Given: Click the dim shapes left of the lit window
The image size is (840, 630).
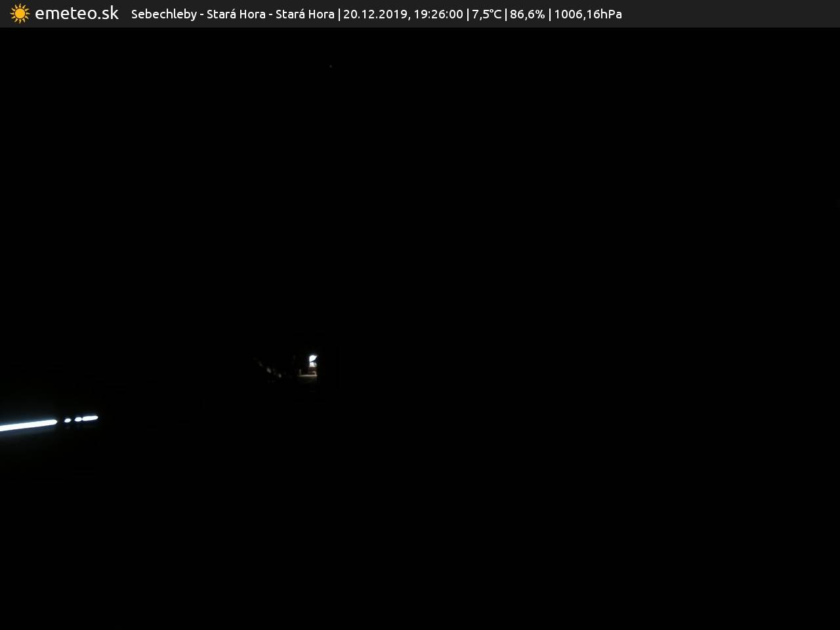Looking at the screenshot, I should (x=269, y=371).
